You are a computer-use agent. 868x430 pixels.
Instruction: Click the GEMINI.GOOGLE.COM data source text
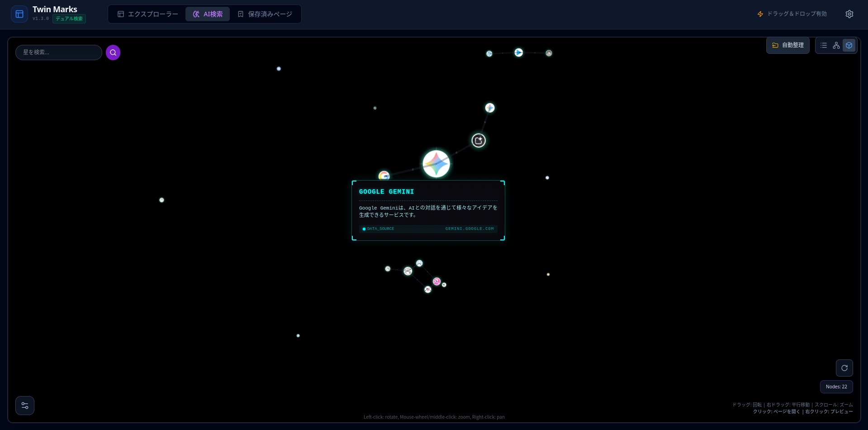pos(470,229)
